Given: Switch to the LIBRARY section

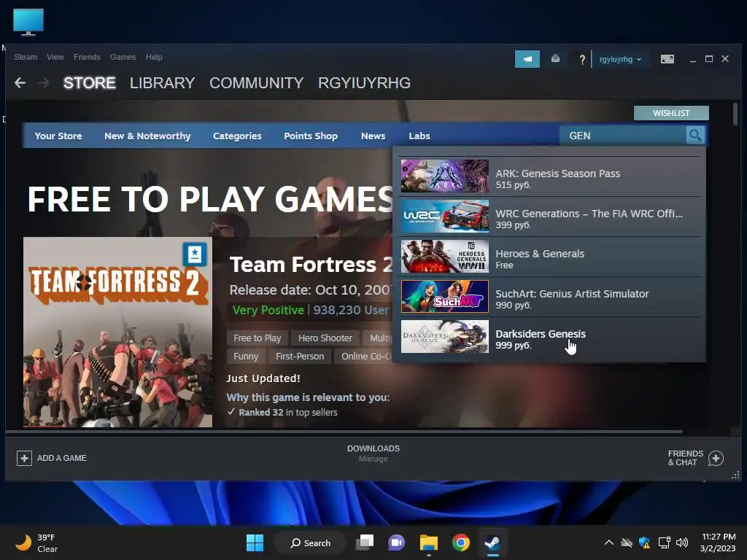Looking at the screenshot, I should tap(163, 83).
